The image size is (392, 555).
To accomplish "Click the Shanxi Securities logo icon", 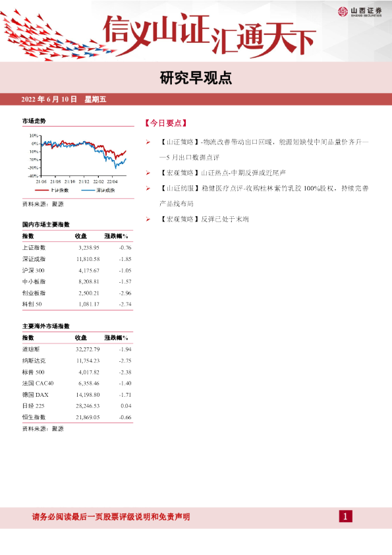I will pos(343,11).
